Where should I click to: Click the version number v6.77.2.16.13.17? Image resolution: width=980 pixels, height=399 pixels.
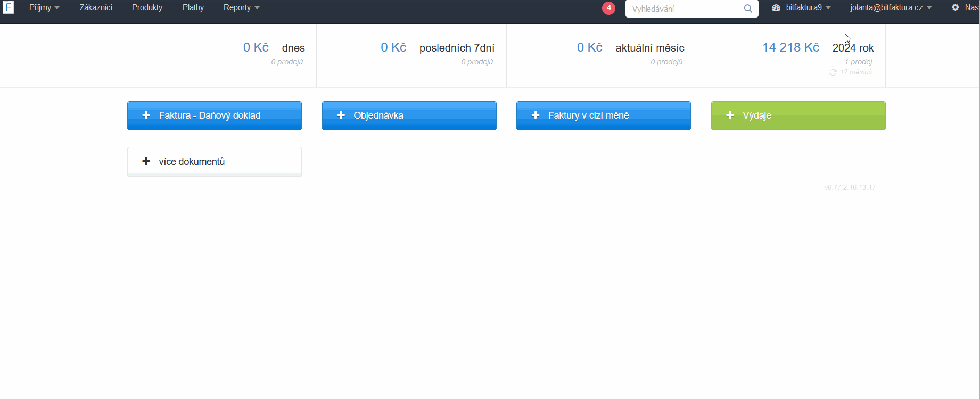[x=850, y=187]
